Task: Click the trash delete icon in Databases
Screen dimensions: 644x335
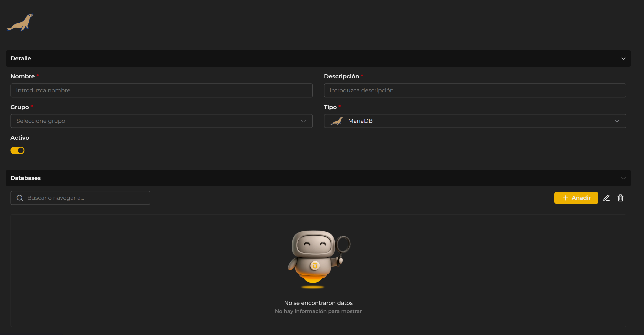Action: 620,198
